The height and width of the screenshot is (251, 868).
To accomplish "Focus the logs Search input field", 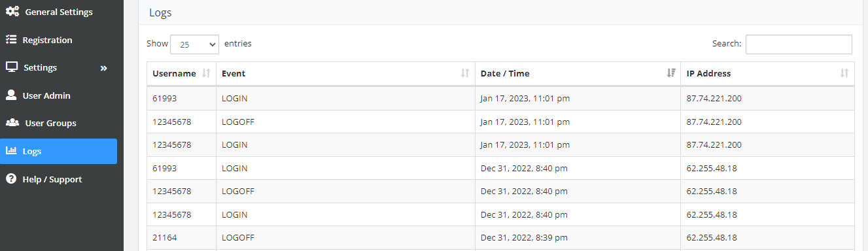I will (799, 44).
